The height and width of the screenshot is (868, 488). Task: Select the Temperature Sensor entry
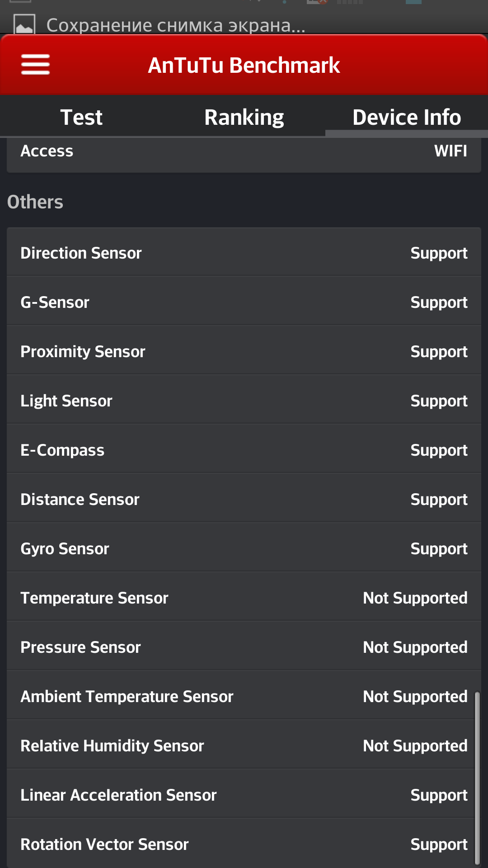(x=244, y=597)
